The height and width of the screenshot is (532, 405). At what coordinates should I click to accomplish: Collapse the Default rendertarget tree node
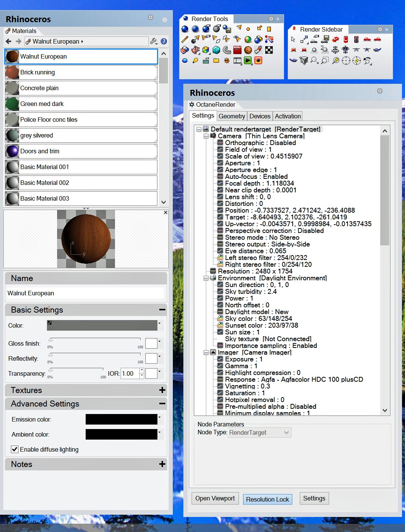pos(199,129)
